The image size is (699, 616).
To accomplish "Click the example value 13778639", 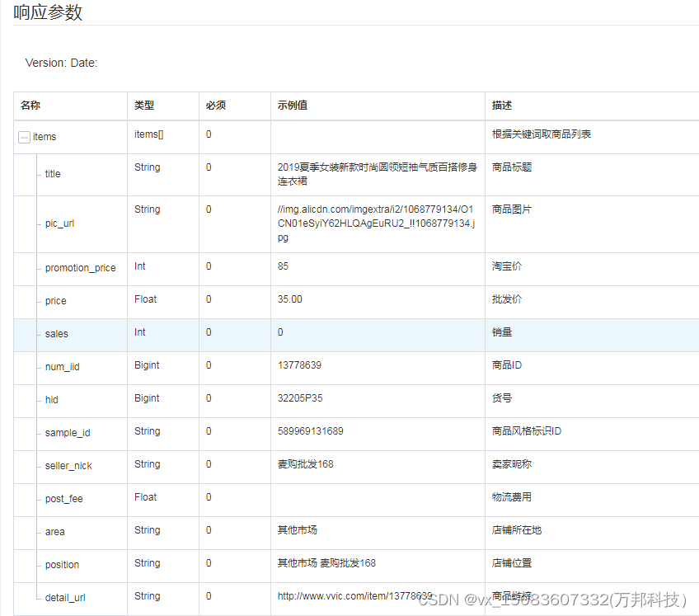I will pyautogui.click(x=299, y=365).
